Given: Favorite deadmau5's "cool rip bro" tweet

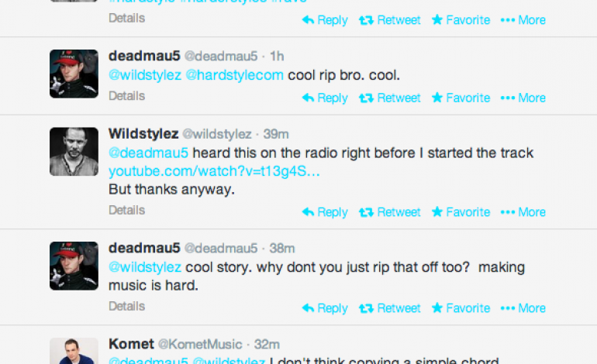Looking at the screenshot, I should click(x=461, y=98).
